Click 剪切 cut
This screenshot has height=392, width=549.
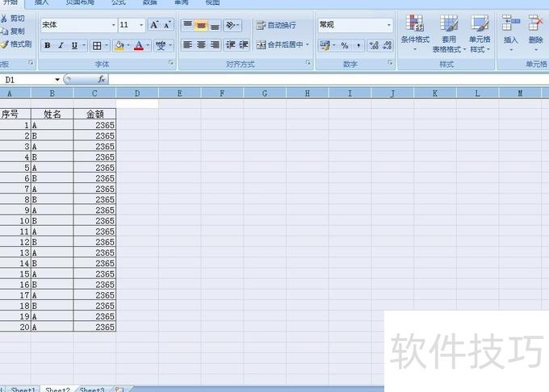pyautogui.click(x=13, y=19)
